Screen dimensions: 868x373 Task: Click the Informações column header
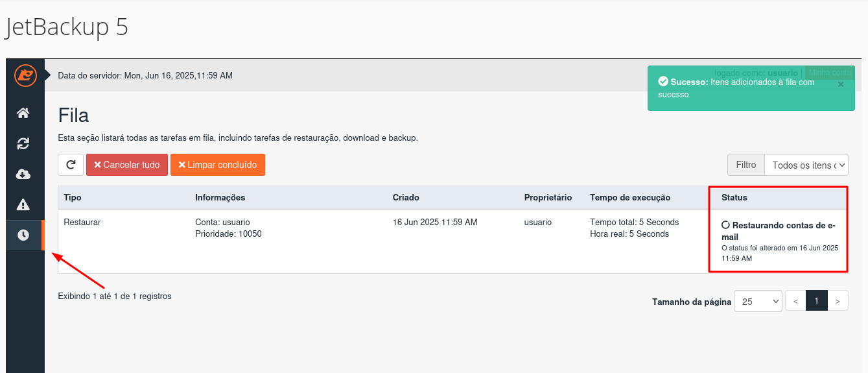point(220,197)
